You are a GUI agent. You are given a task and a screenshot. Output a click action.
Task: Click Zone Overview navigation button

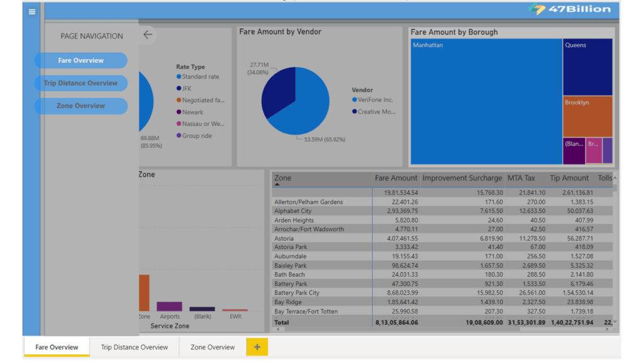[x=81, y=106]
